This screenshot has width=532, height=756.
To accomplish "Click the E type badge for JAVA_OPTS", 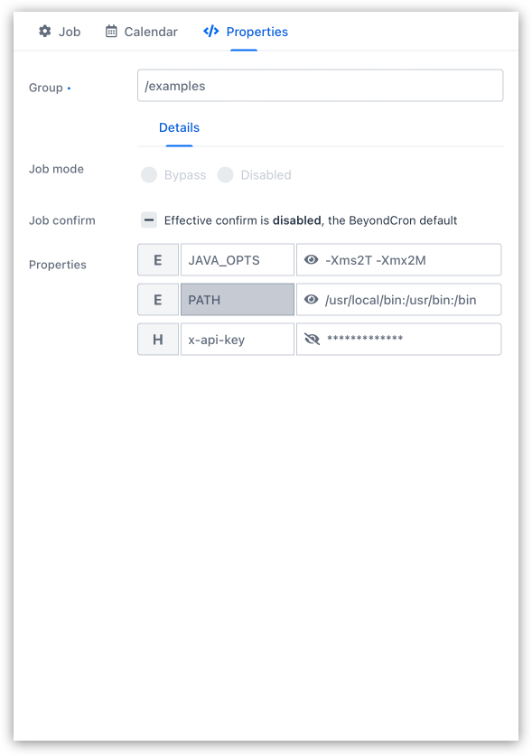I will click(158, 260).
